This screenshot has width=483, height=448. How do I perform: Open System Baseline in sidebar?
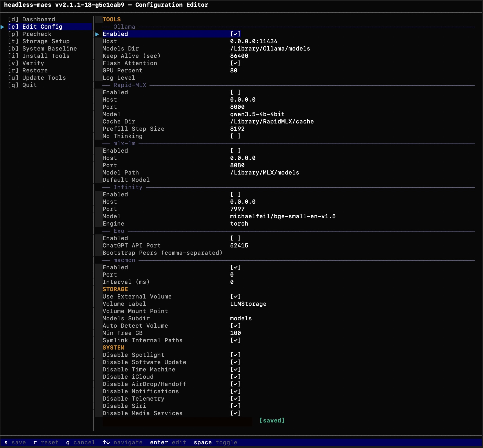pyautogui.click(x=42, y=48)
